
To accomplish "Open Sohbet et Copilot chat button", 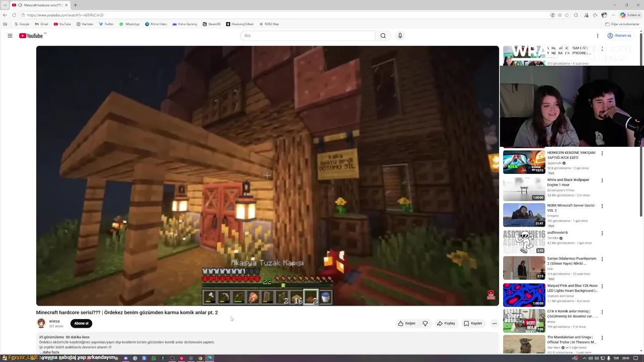I will pyautogui.click(x=629, y=15).
